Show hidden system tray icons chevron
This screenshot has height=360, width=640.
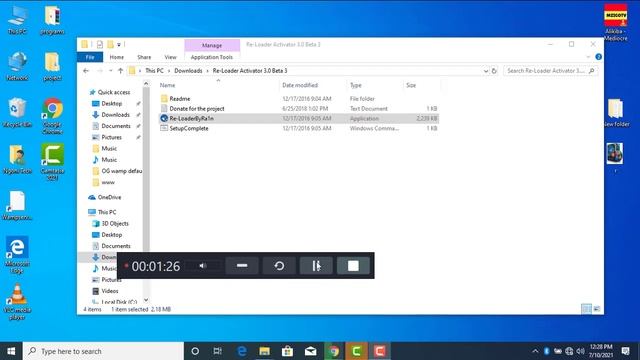(535, 351)
